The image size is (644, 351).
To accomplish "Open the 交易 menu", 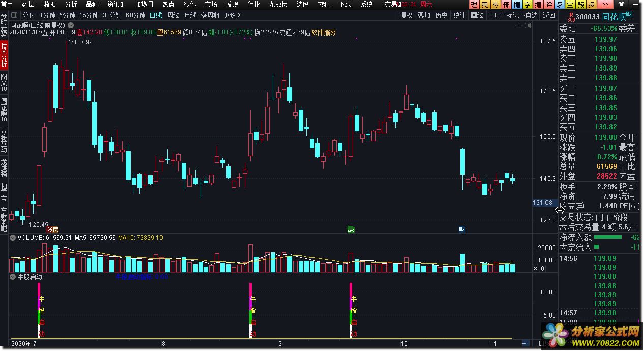I will (392, 4).
